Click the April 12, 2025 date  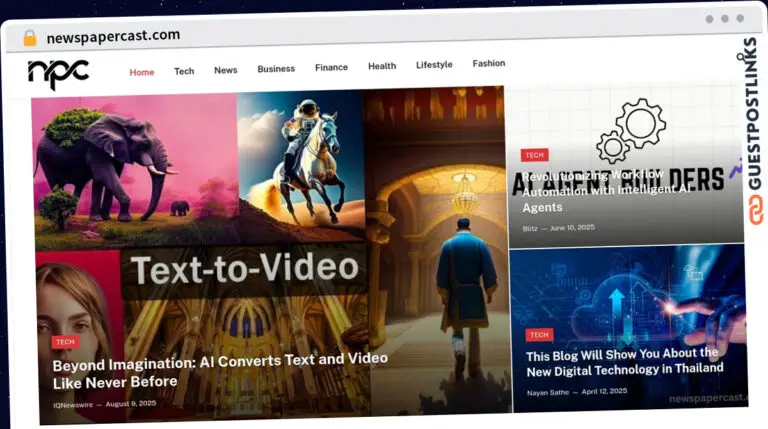pyautogui.click(x=604, y=391)
